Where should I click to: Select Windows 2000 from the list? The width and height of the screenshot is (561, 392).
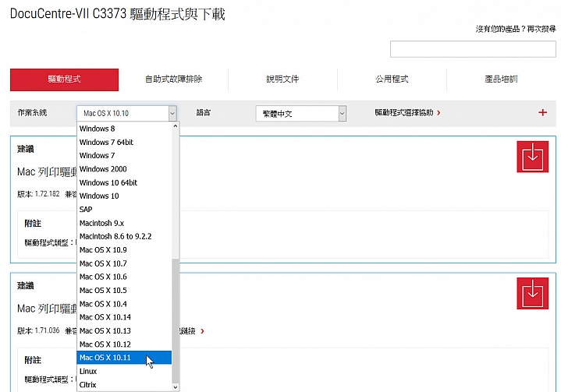click(124, 169)
